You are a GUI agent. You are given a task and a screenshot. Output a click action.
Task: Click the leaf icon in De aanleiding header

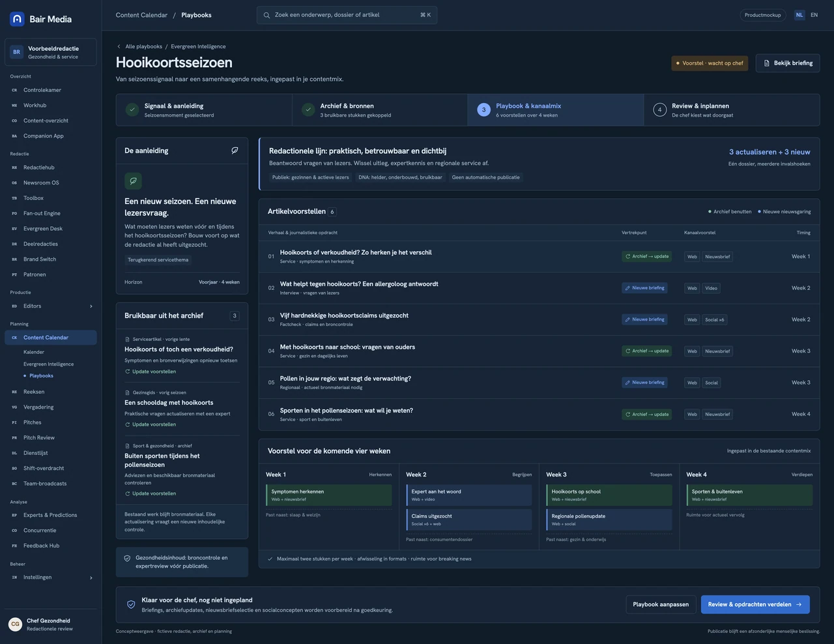point(235,151)
